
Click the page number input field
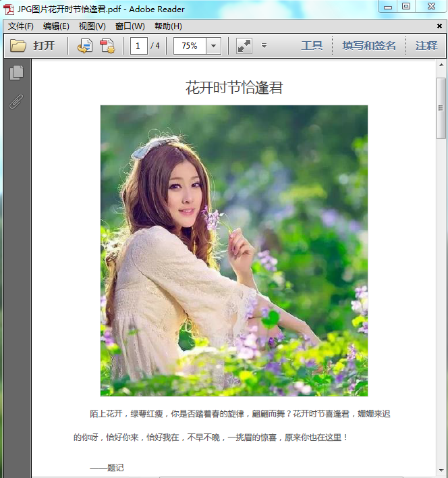[139, 46]
